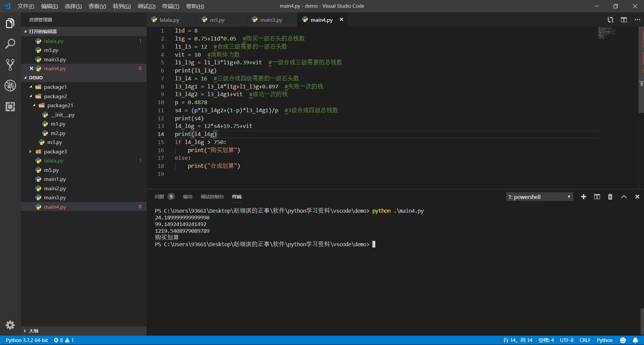
Task: Create a new terminal with plus icon
Action: click(x=584, y=197)
